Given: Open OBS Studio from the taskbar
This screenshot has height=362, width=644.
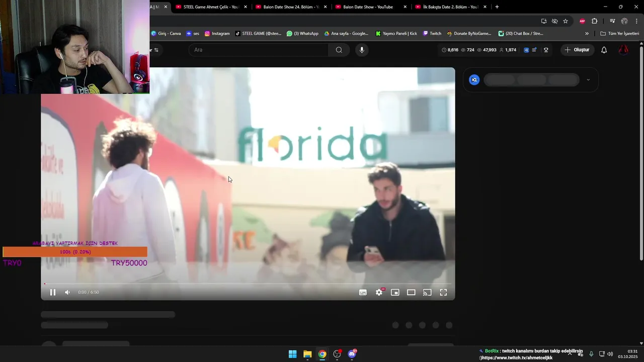Looking at the screenshot, I should (337, 354).
